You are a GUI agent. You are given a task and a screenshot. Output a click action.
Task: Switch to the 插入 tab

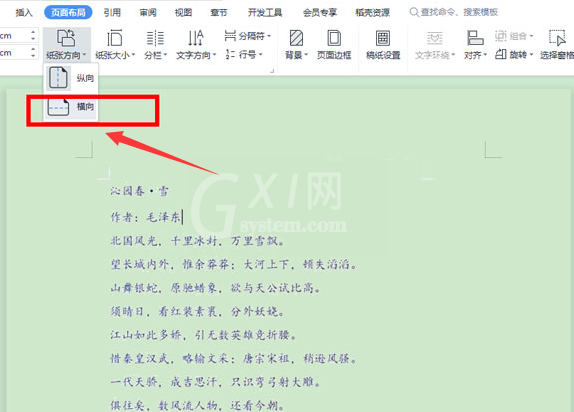pos(24,12)
